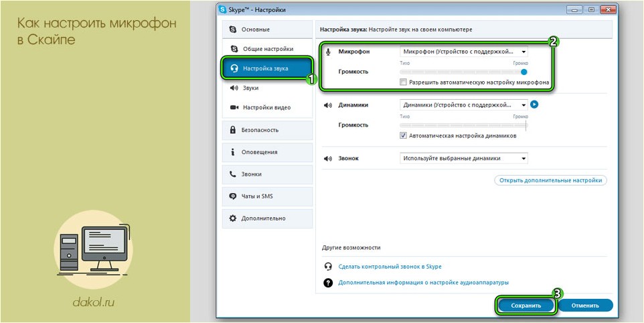
Task: Open the Дополнительно section
Action: [x=267, y=218]
